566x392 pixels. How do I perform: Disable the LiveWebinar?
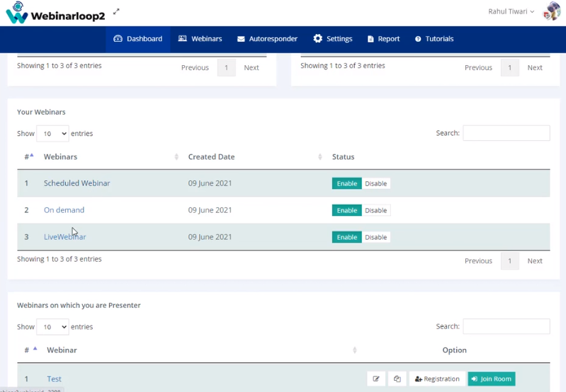point(375,237)
